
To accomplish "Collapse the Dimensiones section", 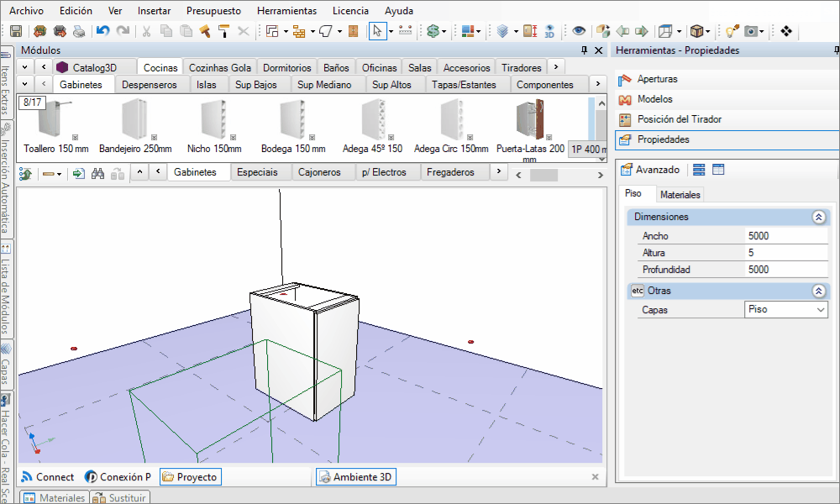I will 818,217.
